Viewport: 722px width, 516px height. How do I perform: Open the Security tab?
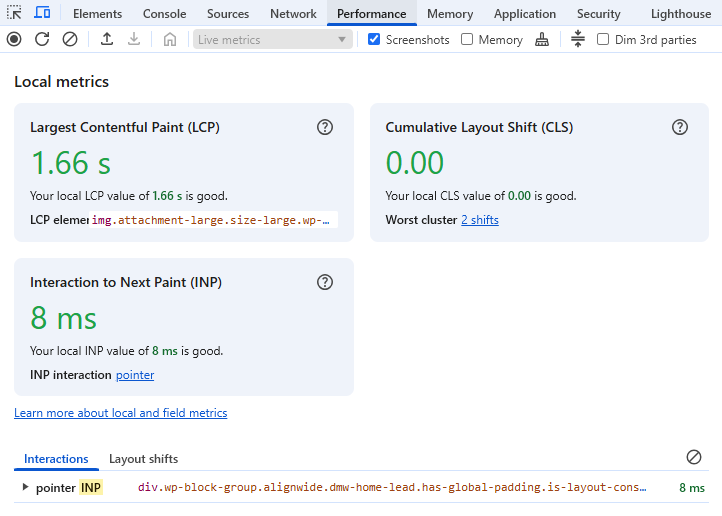coord(599,14)
